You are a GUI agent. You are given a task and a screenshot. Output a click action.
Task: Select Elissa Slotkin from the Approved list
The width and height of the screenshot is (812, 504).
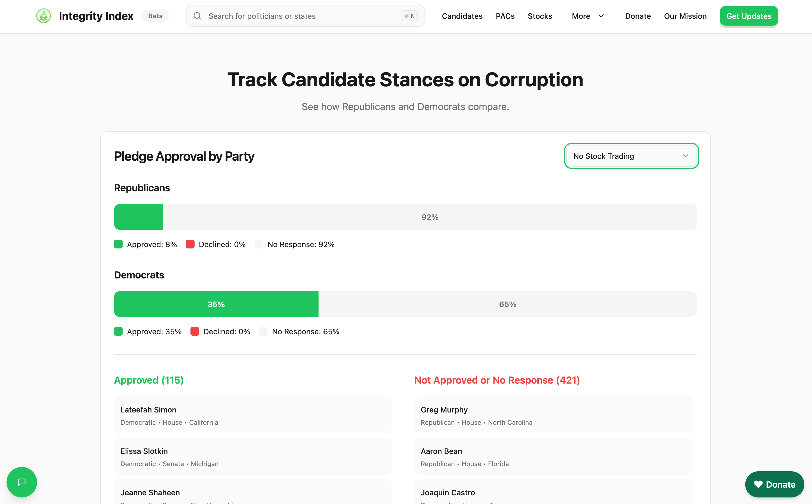point(253,456)
